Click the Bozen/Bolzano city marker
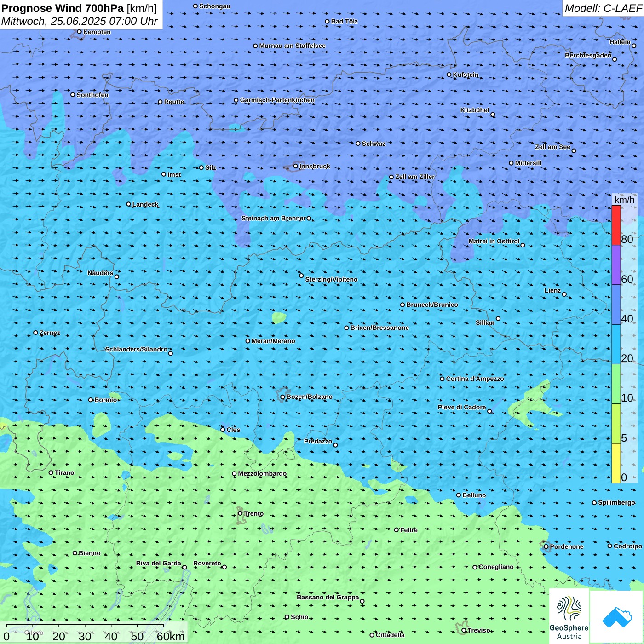 coord(283,397)
